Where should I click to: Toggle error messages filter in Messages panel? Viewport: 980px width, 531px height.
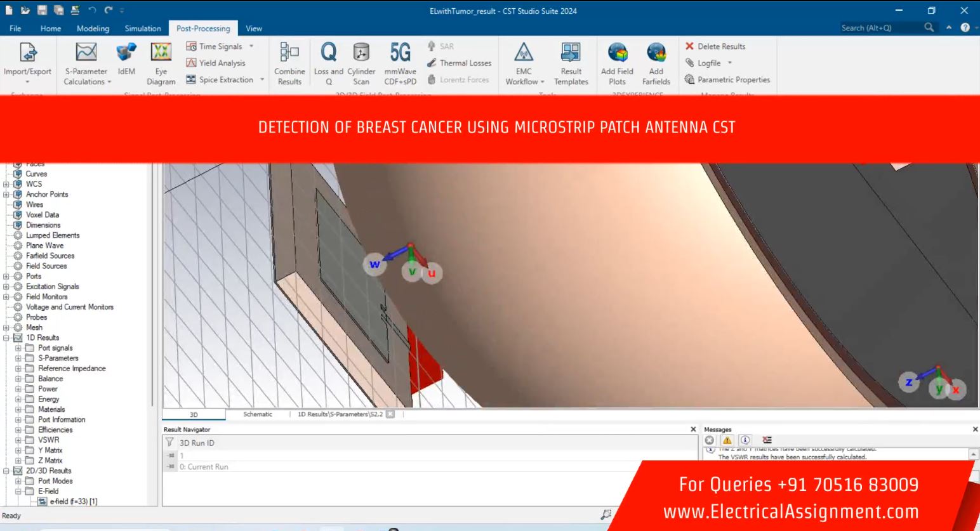[x=710, y=440]
